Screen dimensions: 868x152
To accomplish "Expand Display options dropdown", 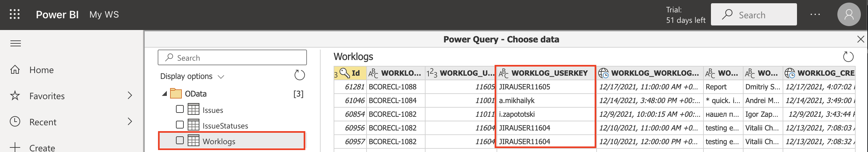I will (192, 77).
